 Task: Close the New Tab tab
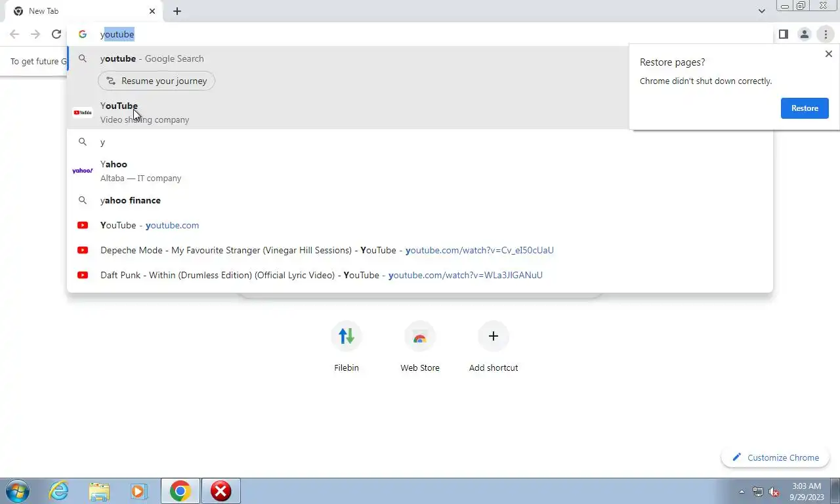[152, 11]
